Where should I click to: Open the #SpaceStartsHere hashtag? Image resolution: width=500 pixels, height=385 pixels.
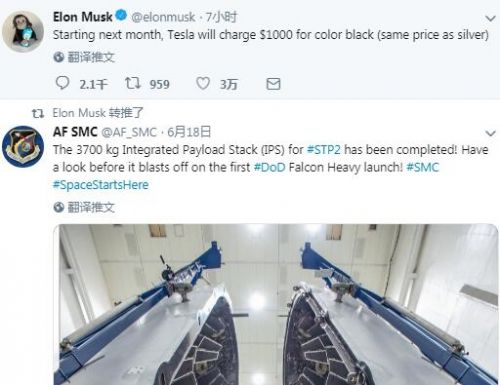pos(101,185)
